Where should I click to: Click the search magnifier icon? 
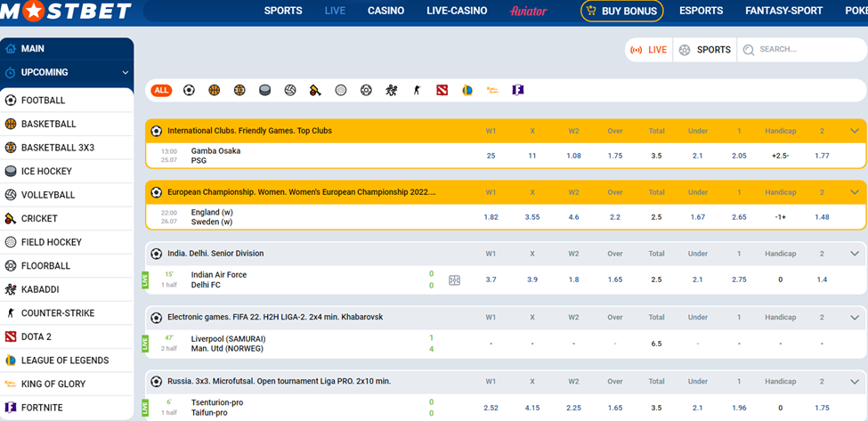click(x=749, y=50)
